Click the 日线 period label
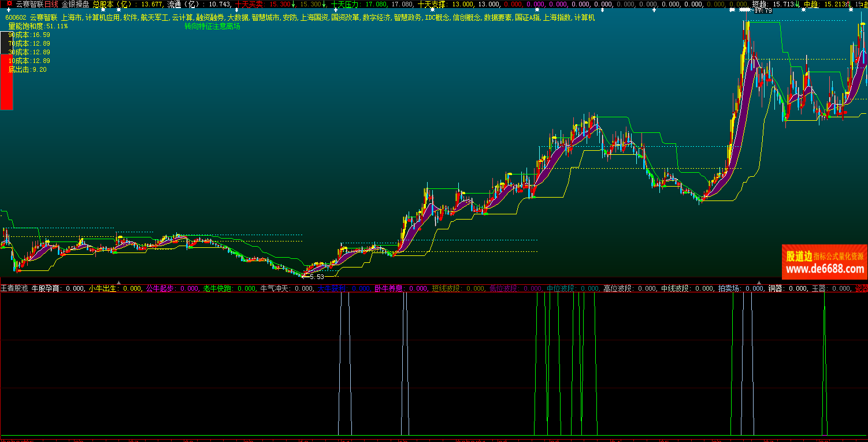Screen dimensions: 868x442 [x=51, y=4]
